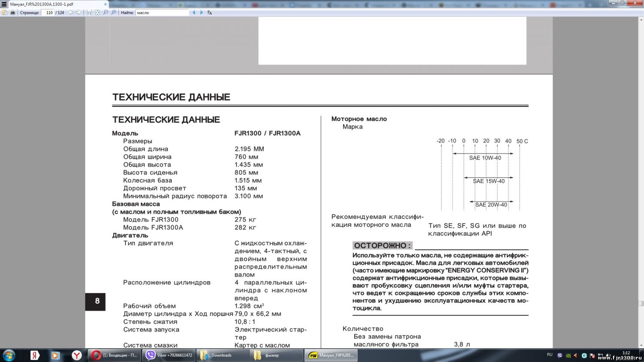Click the page number input field
Image resolution: width=644 pixels, height=362 pixels.
click(48, 12)
